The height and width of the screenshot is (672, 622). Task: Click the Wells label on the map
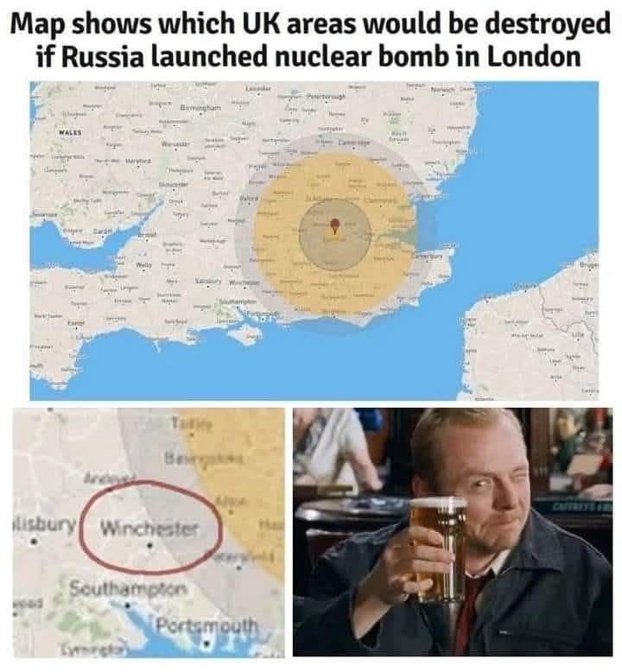point(143,265)
